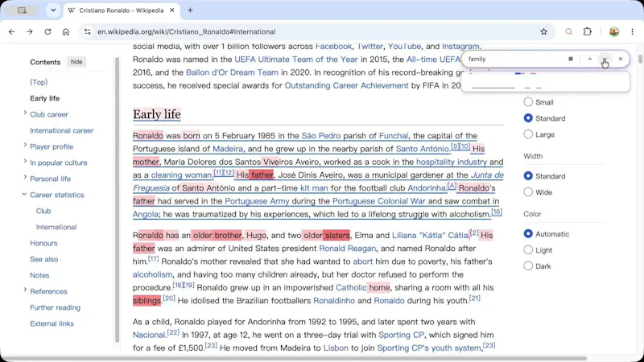Viewport: 644px width, 362px height.
Task: Open the browser home page
Action: pos(66,31)
